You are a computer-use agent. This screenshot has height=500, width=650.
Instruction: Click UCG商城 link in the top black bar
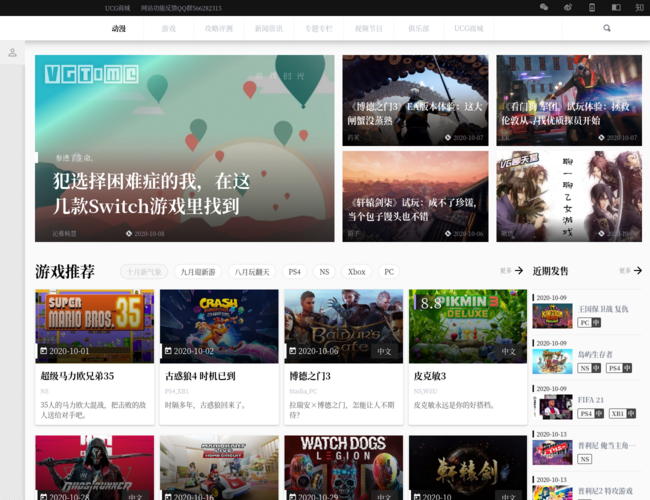coord(117,8)
